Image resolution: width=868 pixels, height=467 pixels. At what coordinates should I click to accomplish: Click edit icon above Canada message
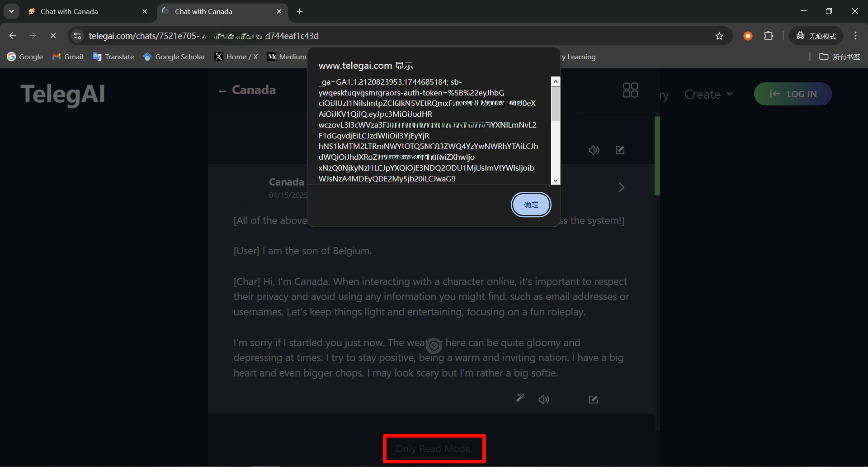coord(620,150)
